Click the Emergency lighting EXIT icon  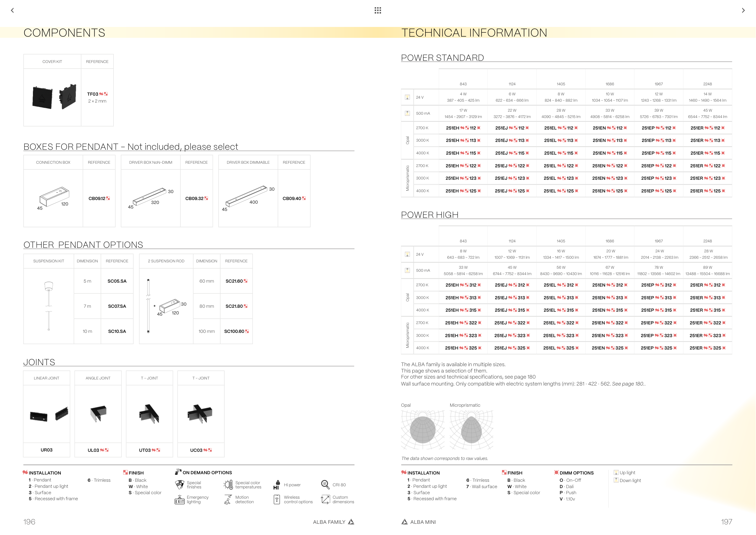[x=179, y=500]
